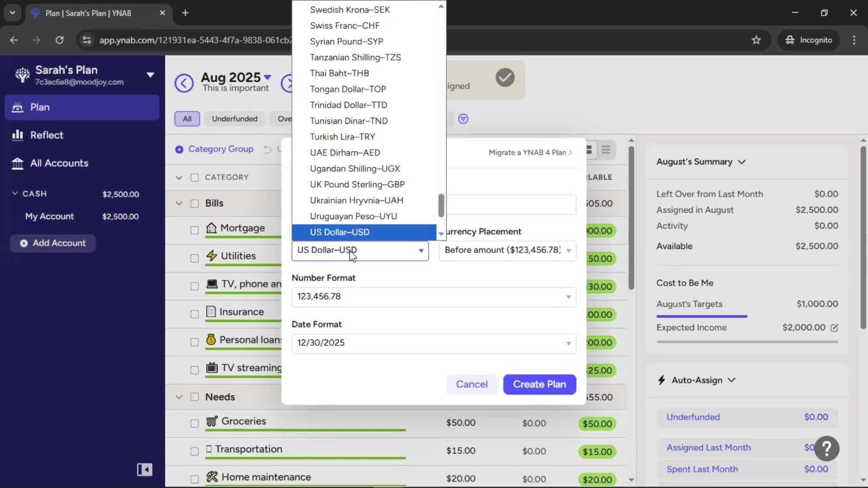Click the undo arrow icon

pyautogui.click(x=268, y=149)
